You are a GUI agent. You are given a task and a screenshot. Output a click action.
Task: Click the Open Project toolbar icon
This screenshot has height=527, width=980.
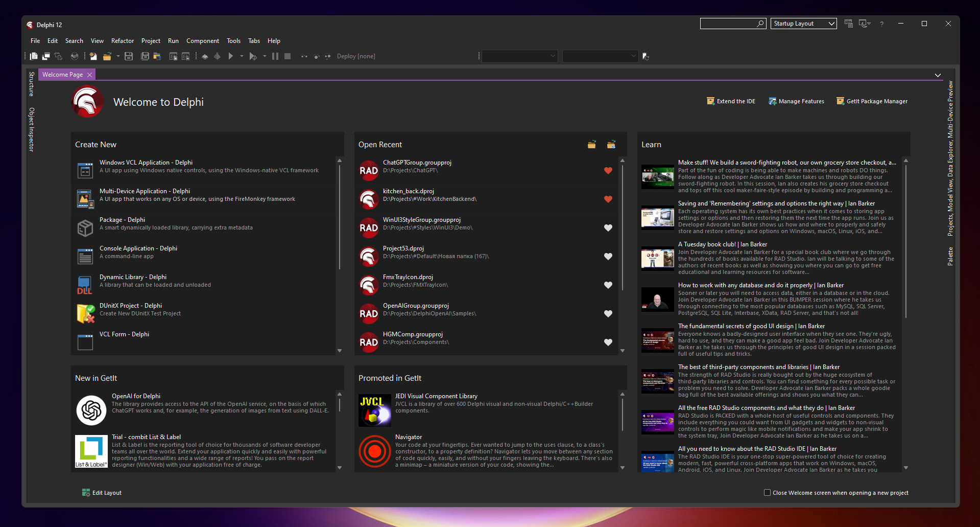tap(157, 56)
